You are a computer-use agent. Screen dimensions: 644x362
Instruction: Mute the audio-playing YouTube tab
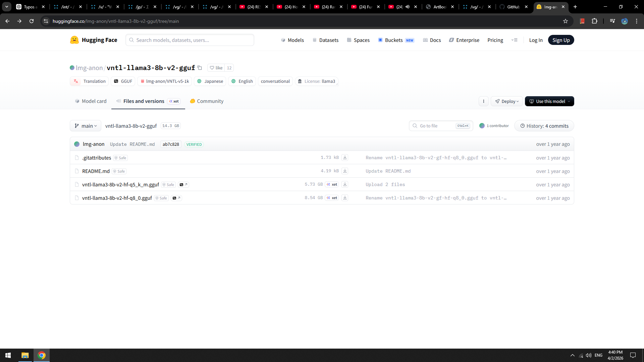[408, 7]
